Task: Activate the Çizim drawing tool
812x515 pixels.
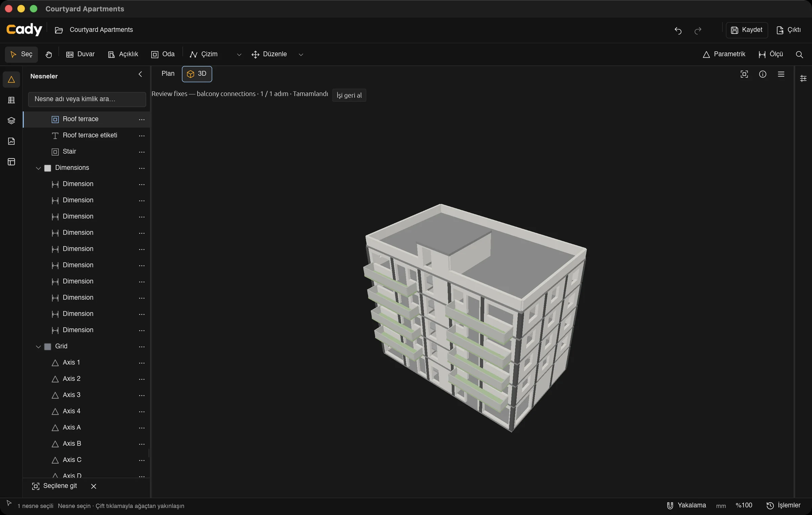Action: [x=204, y=54]
